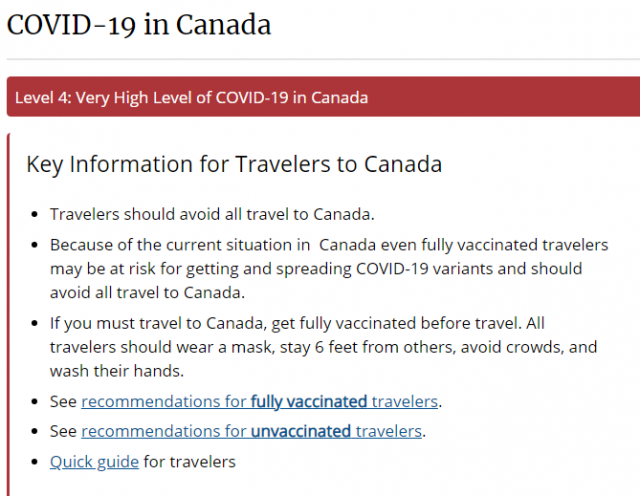This screenshot has width=640, height=496.
Task: Open the Quick guide link
Action: (94, 462)
